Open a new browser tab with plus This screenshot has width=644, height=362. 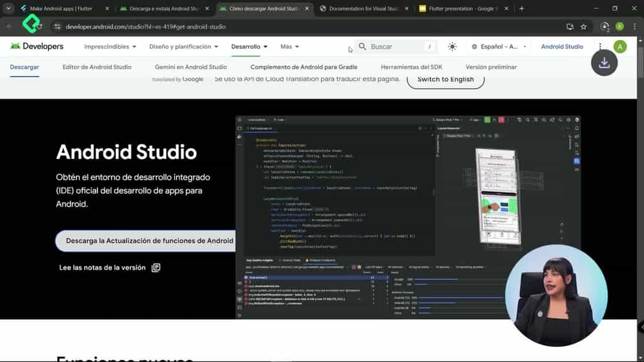pos(521,8)
